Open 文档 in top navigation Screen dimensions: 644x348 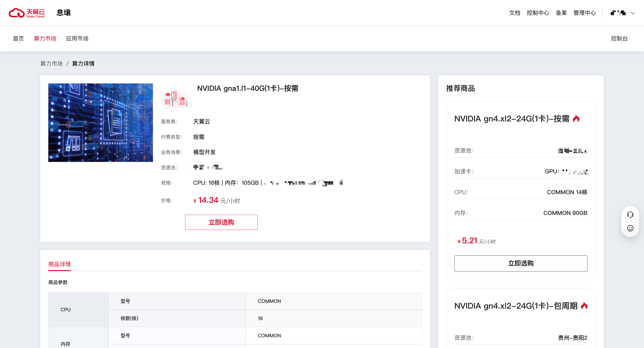[515, 13]
